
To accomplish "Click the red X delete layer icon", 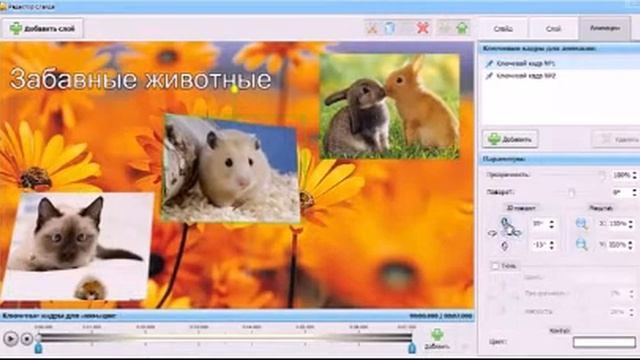I will [x=423, y=28].
